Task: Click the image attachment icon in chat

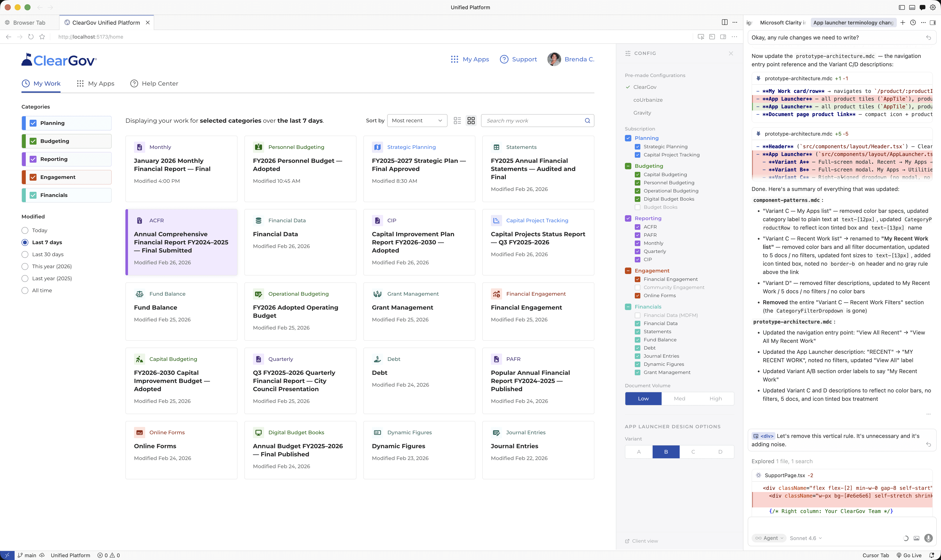Action: [917, 538]
